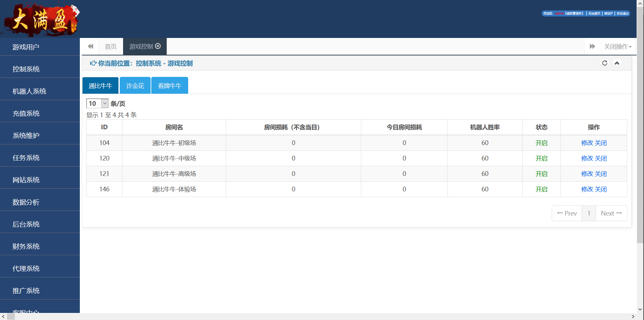This screenshot has height=320, width=644.
Task: Open 网站系统 in the sidebar
Action: pos(40,180)
